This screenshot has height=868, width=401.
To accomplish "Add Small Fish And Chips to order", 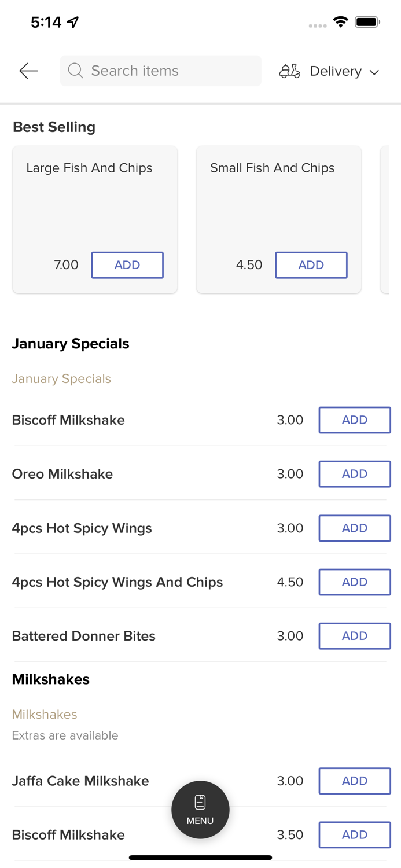I will [x=311, y=265].
